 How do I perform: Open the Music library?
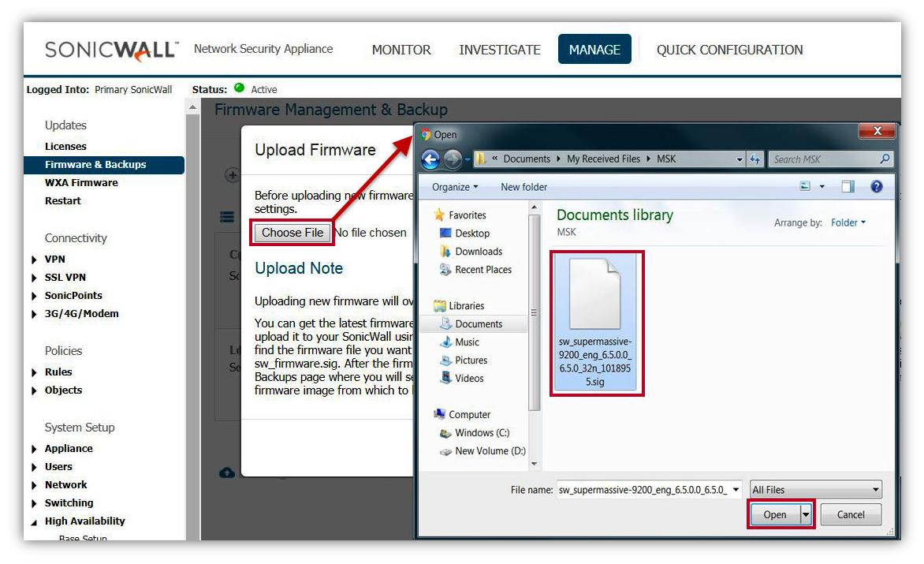point(467,342)
